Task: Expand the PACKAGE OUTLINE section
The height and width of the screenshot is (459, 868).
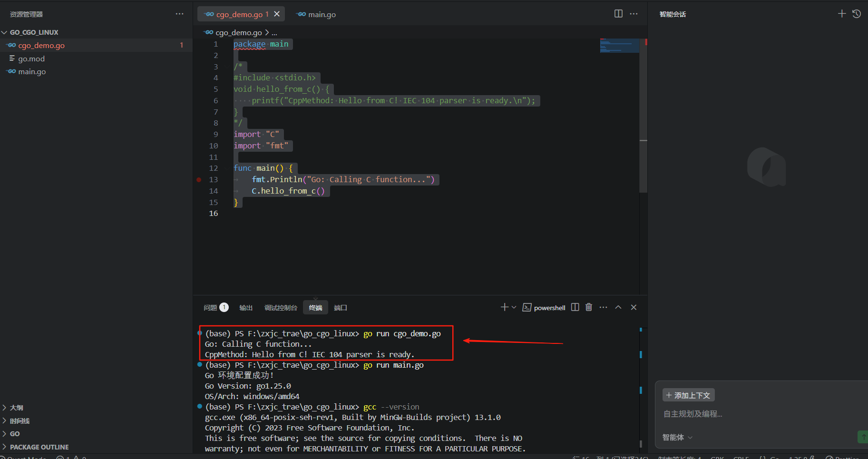Action: 39,447
